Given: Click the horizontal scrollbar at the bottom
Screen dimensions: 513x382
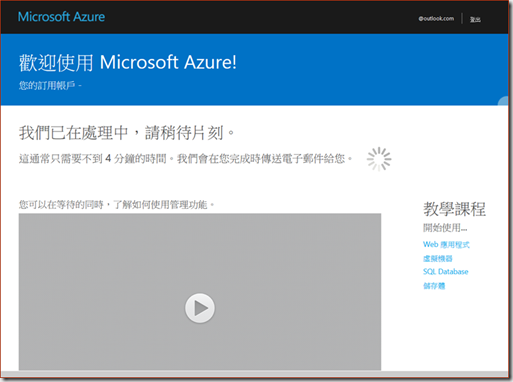Looking at the screenshot, I should coord(254,374).
